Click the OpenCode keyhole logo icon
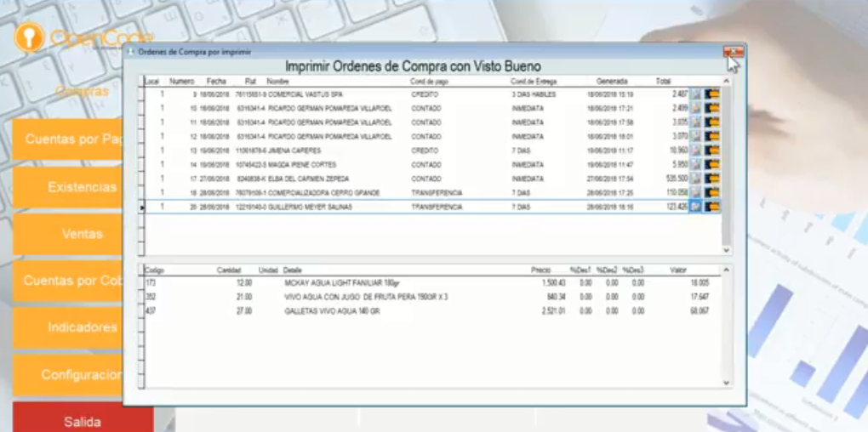The image size is (868, 432). [x=29, y=37]
